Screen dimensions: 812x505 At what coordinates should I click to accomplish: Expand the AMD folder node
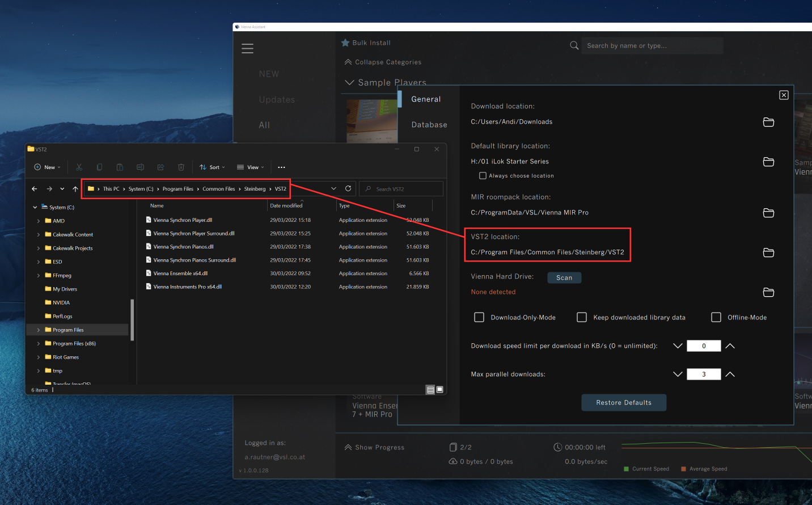(x=39, y=221)
